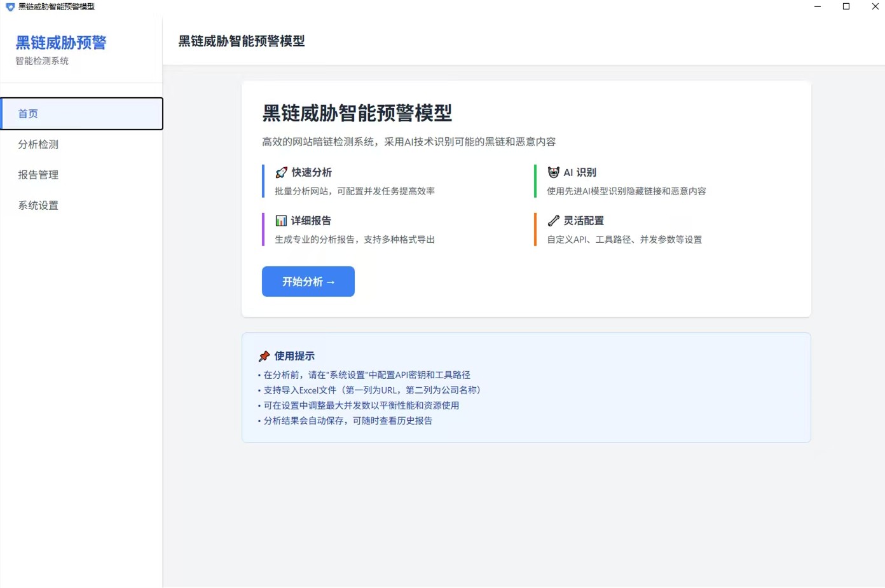
Task: Click the 灵活配置 feature heading
Action: (x=584, y=221)
